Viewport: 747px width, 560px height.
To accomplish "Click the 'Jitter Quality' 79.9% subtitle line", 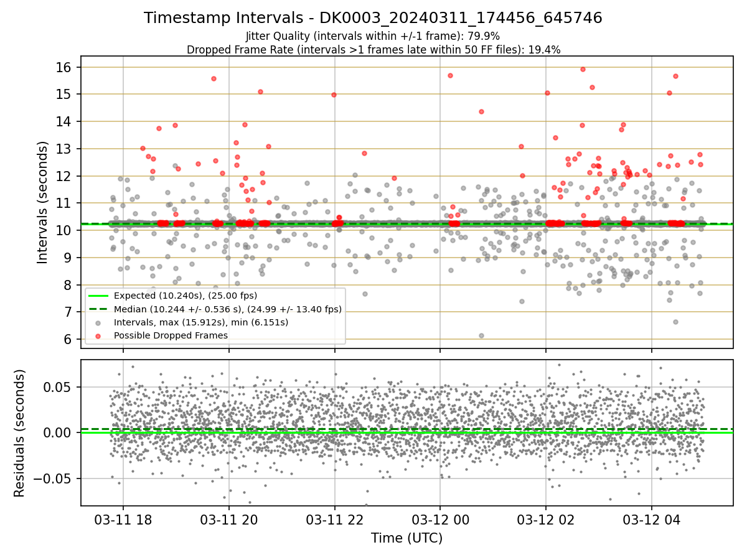I will coord(373,37).
